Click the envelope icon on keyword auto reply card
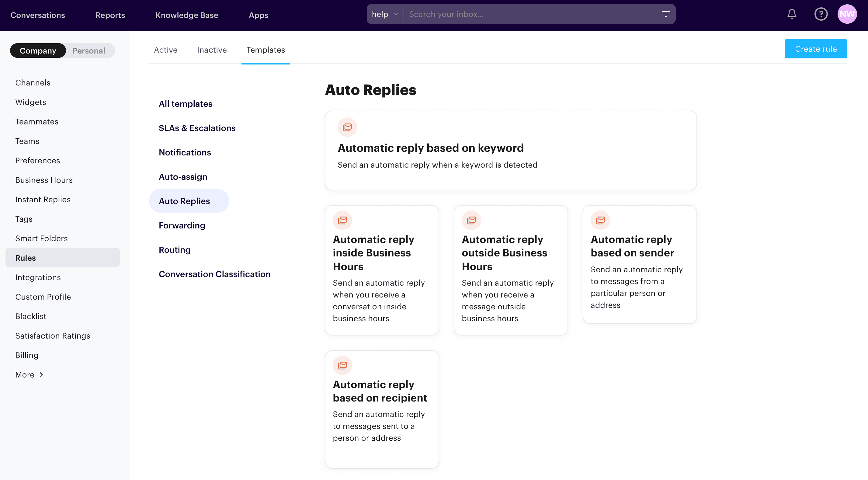The width and height of the screenshot is (868, 480). click(x=347, y=127)
